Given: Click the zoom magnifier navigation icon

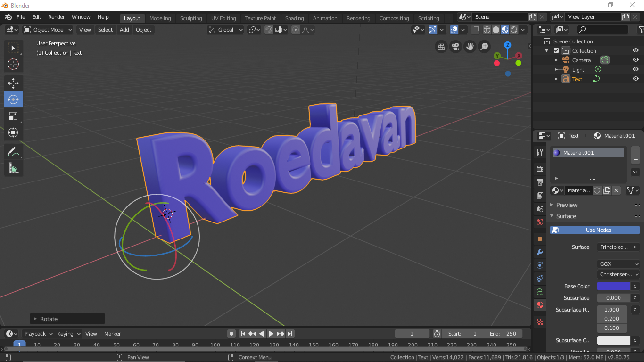Looking at the screenshot, I should click(484, 47).
